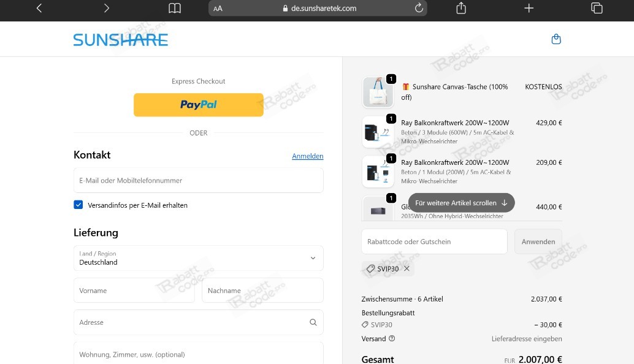Click the 429,00 € Ray Balkonkraftwerk thumbnail
Screen dimensions: 634x364
click(378, 132)
